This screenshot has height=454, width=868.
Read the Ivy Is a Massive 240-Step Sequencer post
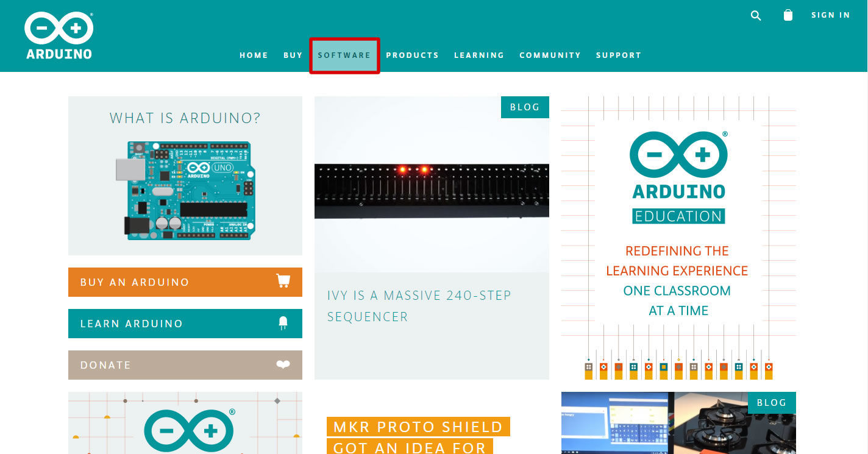(419, 306)
